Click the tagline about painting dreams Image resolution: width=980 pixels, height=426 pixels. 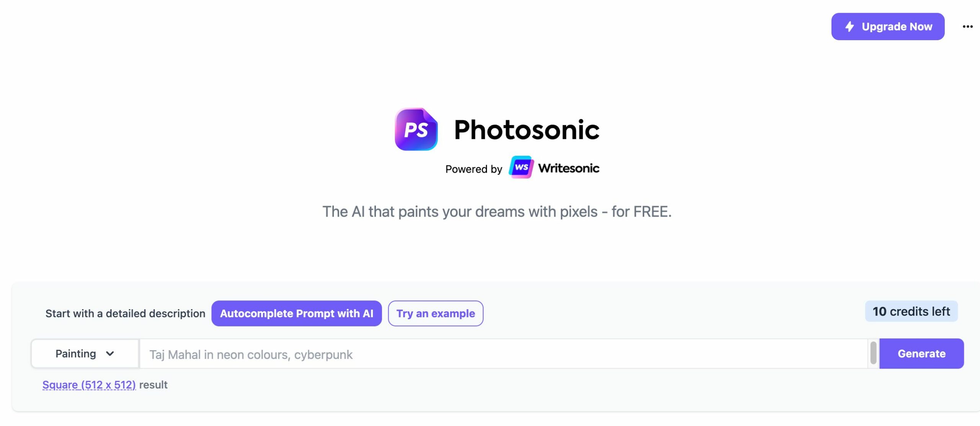(x=497, y=212)
